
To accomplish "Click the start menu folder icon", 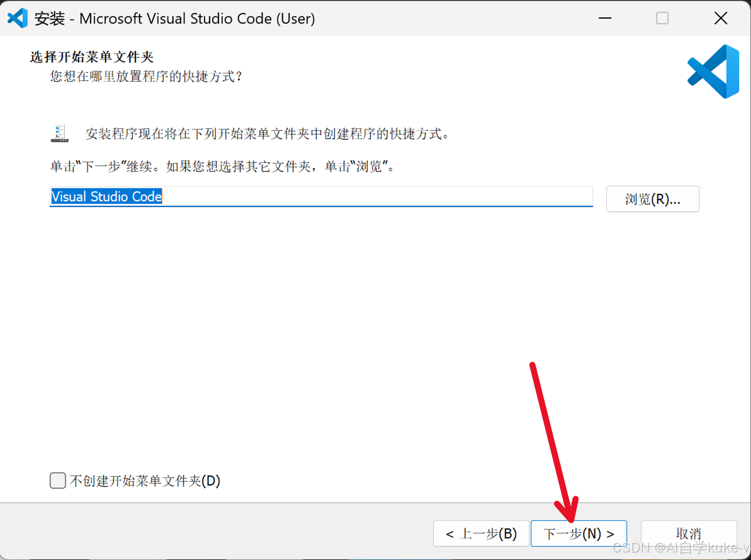I will coord(59,133).
